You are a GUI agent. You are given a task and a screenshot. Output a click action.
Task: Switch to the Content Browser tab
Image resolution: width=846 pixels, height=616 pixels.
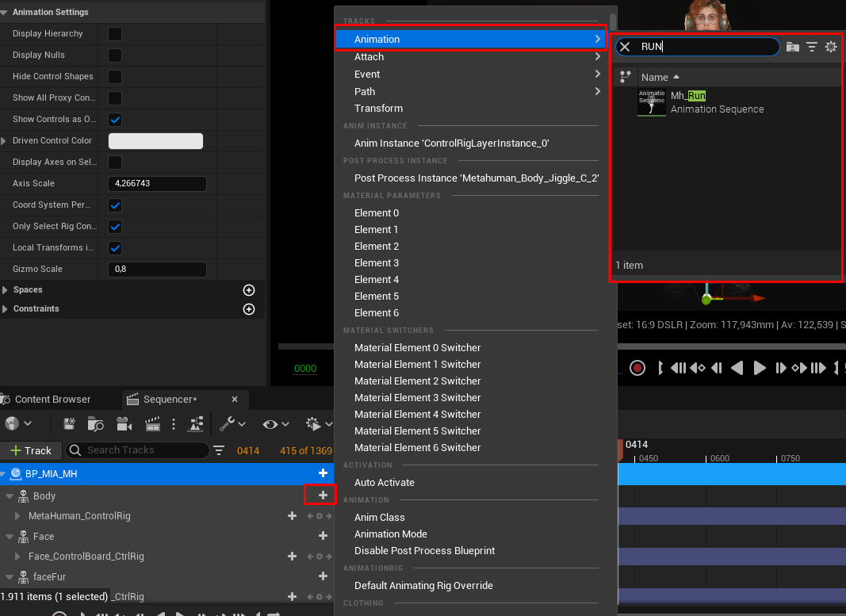point(52,400)
